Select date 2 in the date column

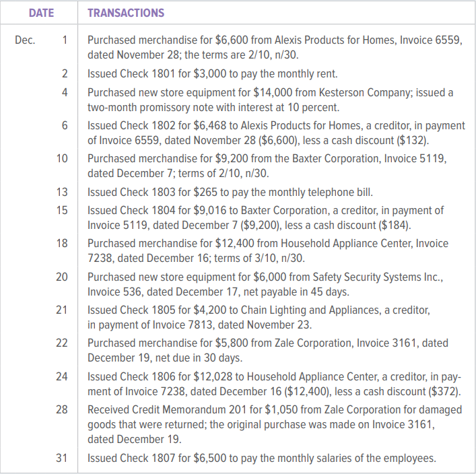[x=65, y=74]
